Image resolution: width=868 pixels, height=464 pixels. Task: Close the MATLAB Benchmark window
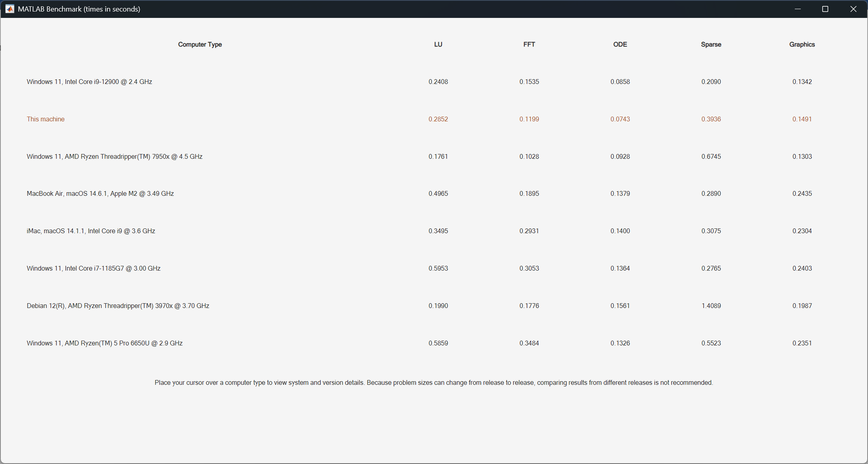853,9
